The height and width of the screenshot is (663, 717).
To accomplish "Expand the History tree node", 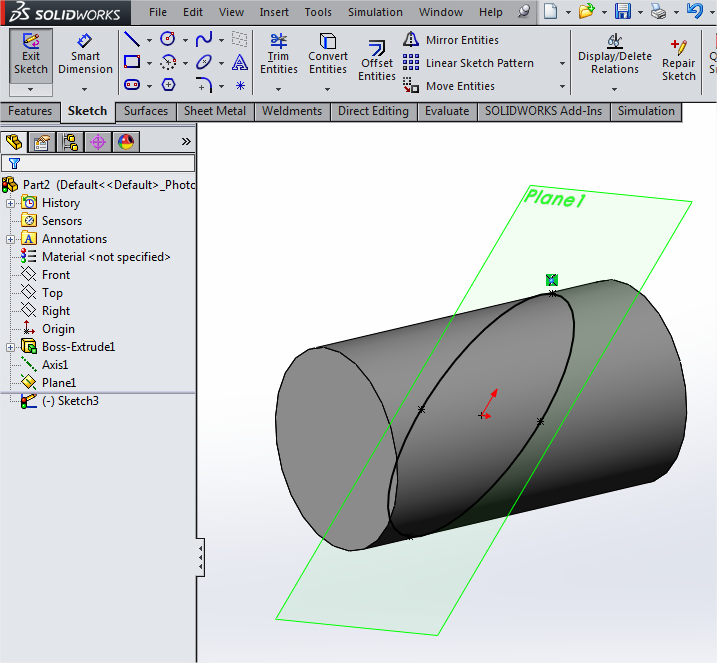I will pyautogui.click(x=11, y=203).
